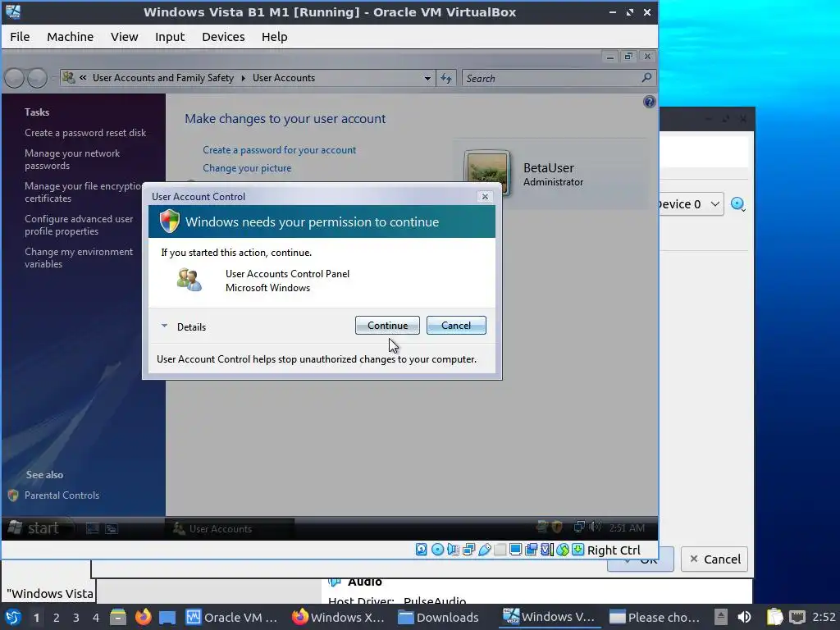Click Continue in the UAC dialog
This screenshot has height=630, width=840.
coord(387,325)
